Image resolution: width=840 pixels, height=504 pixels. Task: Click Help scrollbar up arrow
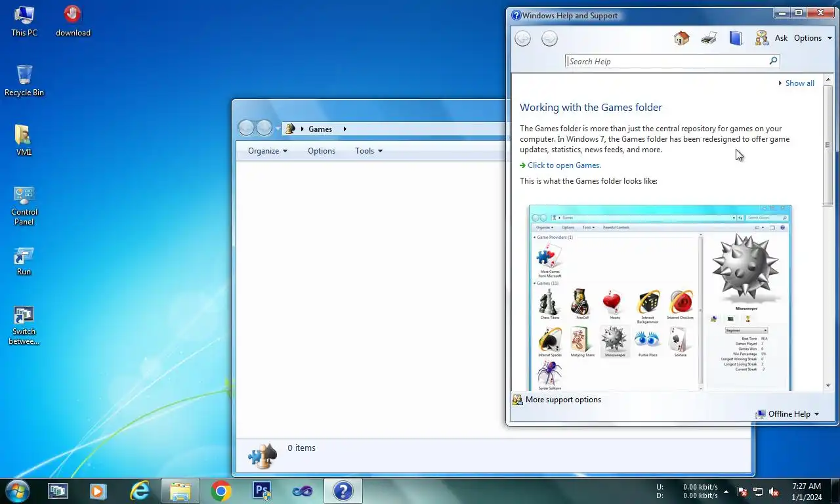pos(828,79)
